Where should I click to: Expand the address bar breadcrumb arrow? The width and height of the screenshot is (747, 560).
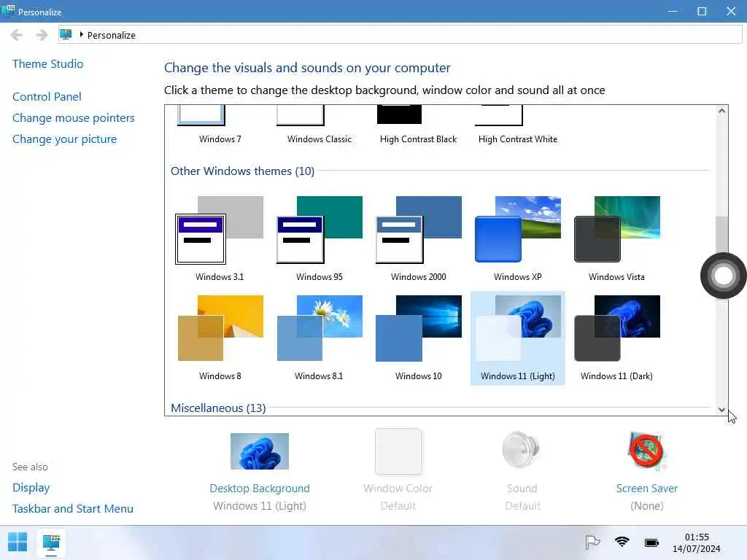[82, 35]
